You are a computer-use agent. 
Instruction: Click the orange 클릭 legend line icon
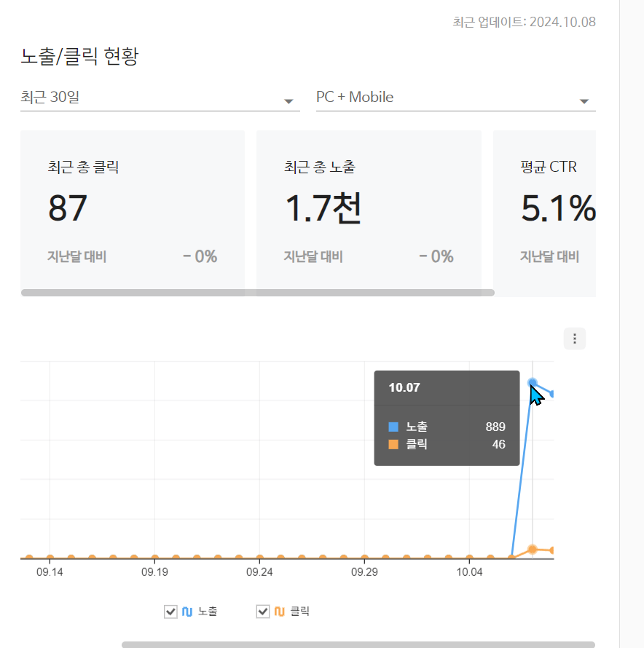(x=279, y=612)
